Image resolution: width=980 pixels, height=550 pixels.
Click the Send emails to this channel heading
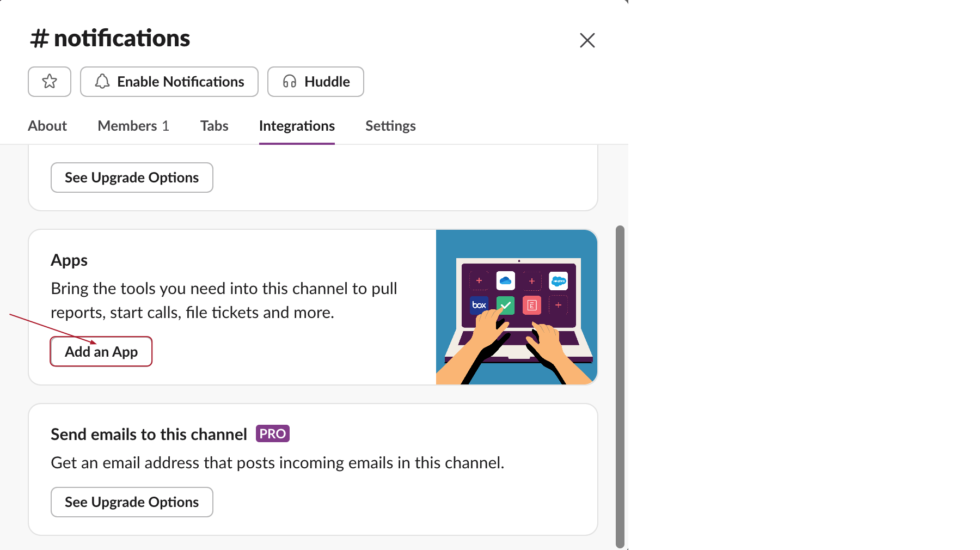coord(149,434)
